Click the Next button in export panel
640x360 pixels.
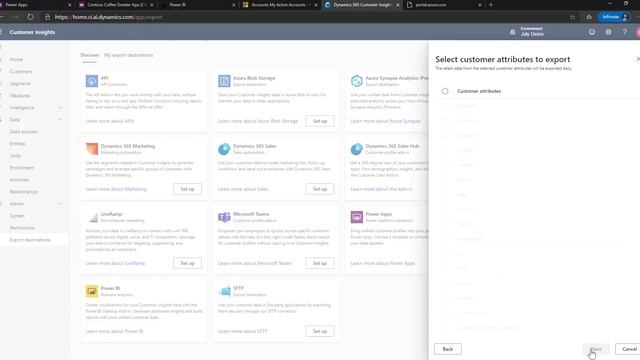(596, 349)
